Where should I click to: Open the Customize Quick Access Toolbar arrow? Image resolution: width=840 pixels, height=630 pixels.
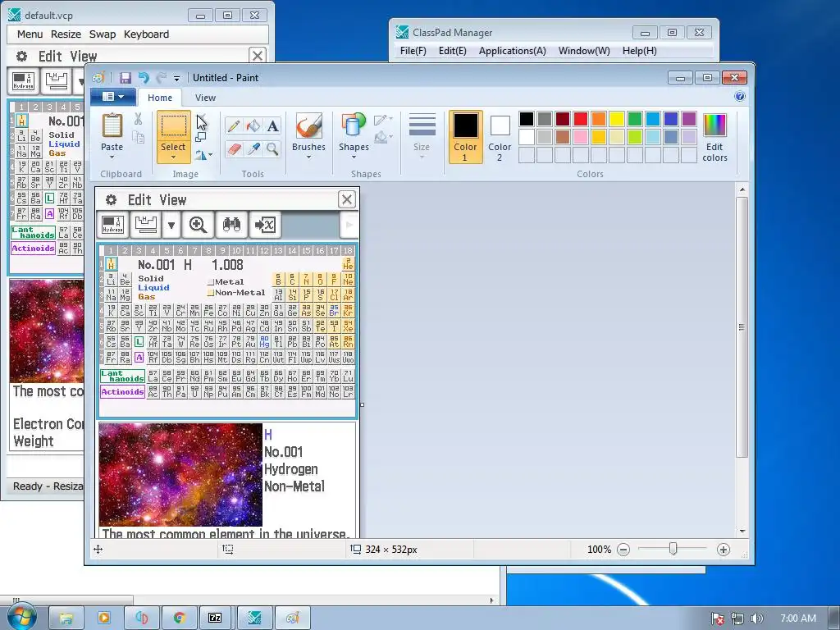point(177,78)
